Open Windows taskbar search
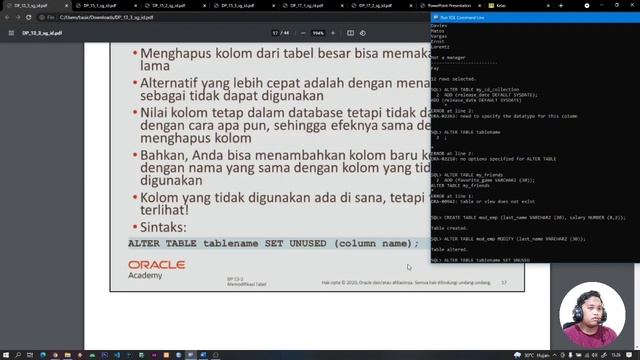 click(18, 355)
